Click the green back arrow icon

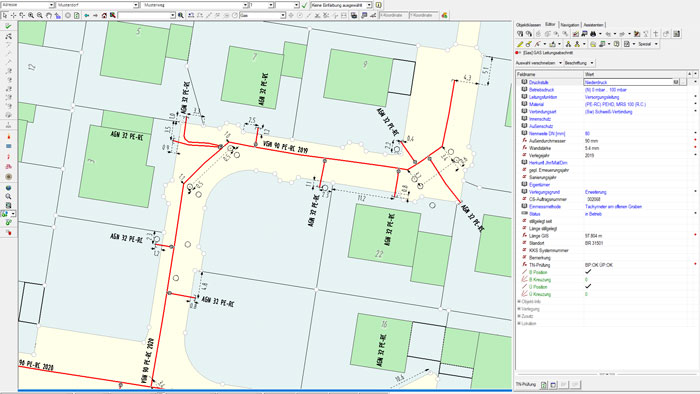87,15
